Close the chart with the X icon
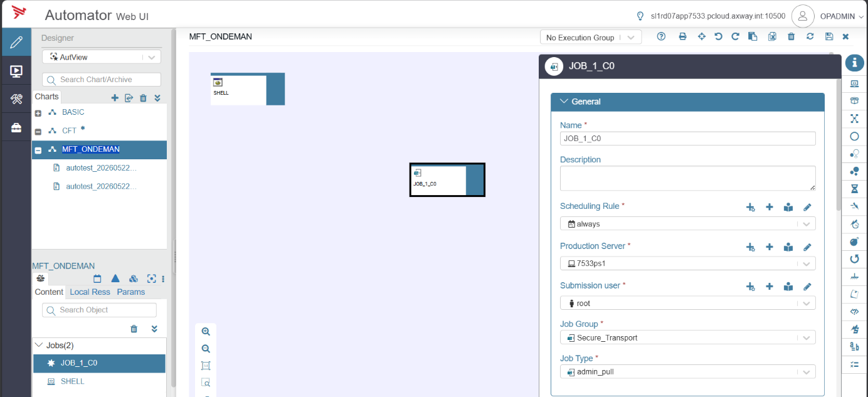 tap(845, 36)
